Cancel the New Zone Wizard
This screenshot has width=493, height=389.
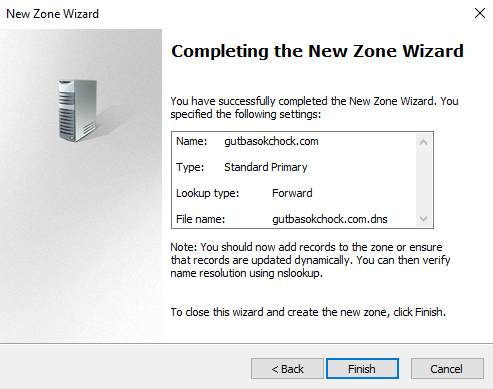(x=447, y=369)
